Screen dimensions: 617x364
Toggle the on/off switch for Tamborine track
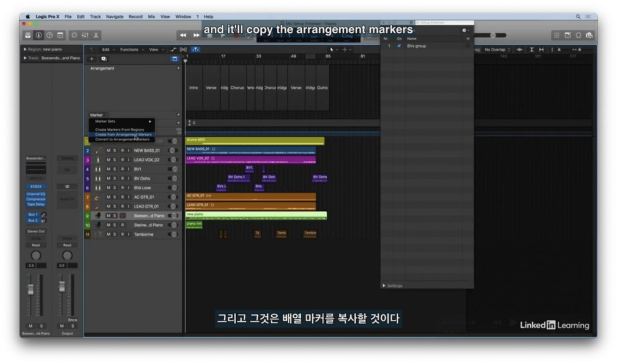coord(173,234)
